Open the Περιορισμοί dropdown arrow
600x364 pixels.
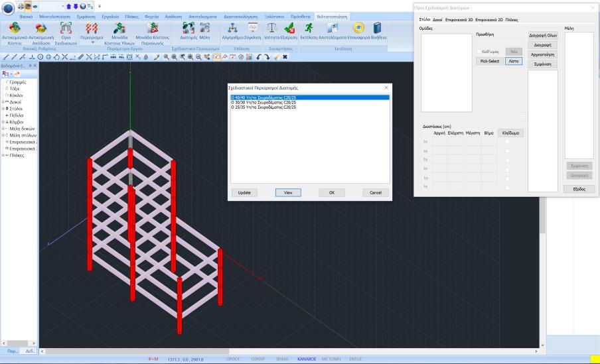[93, 42]
